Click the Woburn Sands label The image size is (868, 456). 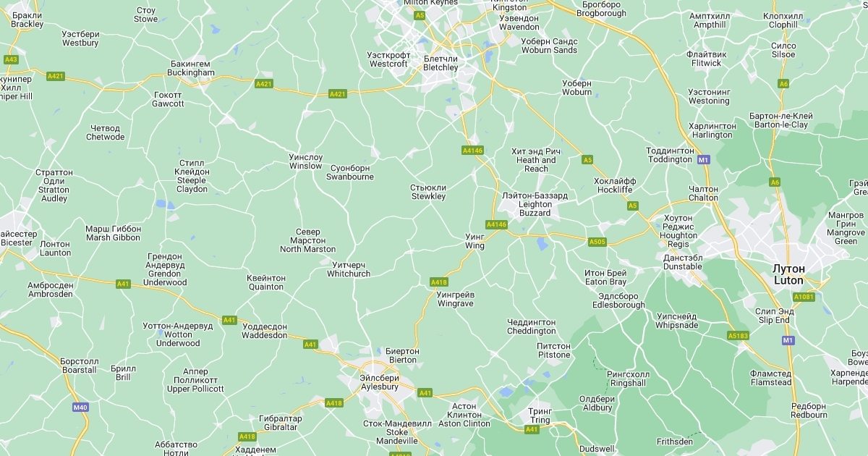[x=550, y=46]
